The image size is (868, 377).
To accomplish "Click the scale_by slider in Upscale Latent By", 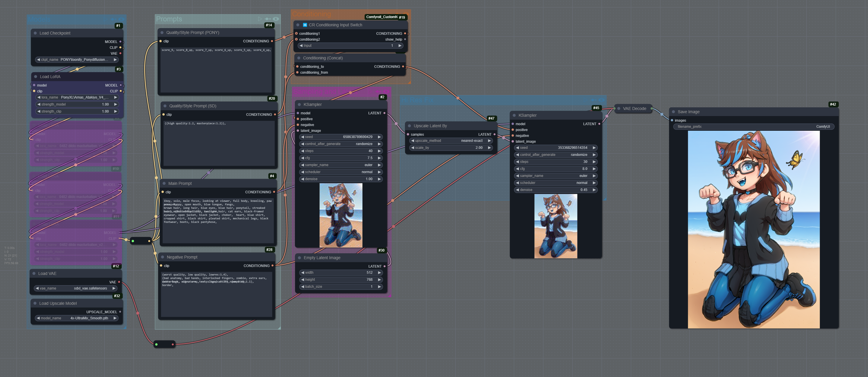I will tap(451, 148).
